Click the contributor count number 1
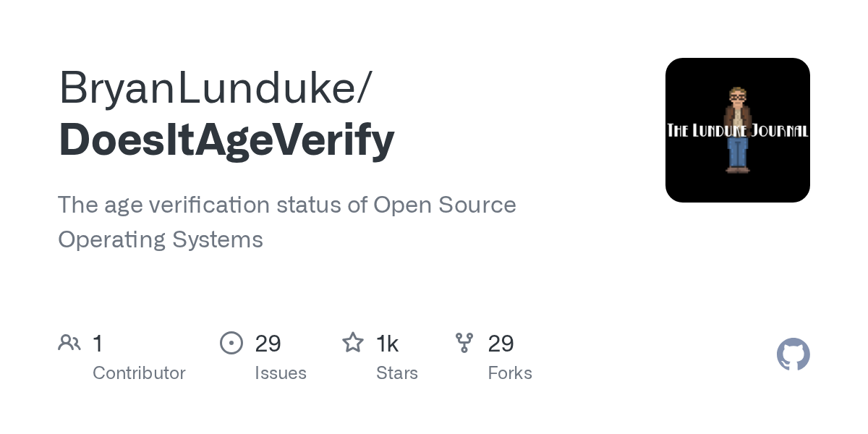 (98, 344)
